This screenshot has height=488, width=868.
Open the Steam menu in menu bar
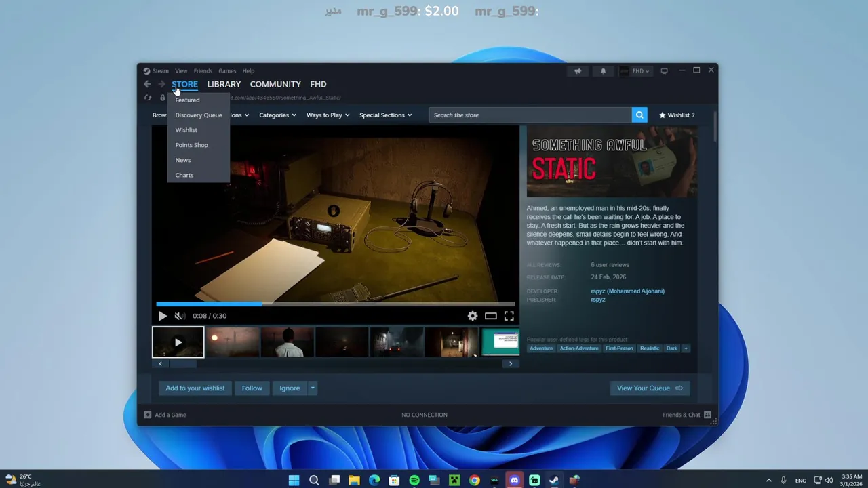pyautogui.click(x=160, y=70)
